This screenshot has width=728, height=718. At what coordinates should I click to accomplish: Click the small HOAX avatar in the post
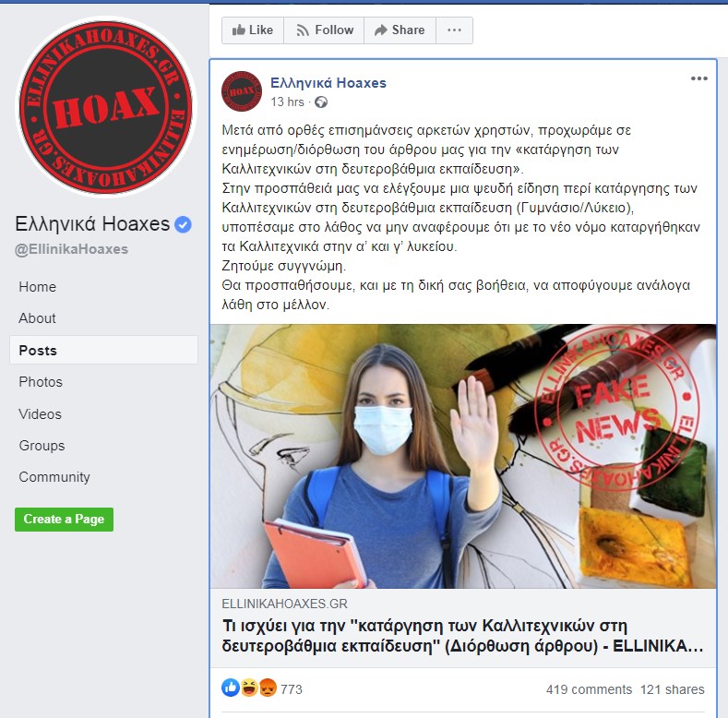(x=242, y=91)
